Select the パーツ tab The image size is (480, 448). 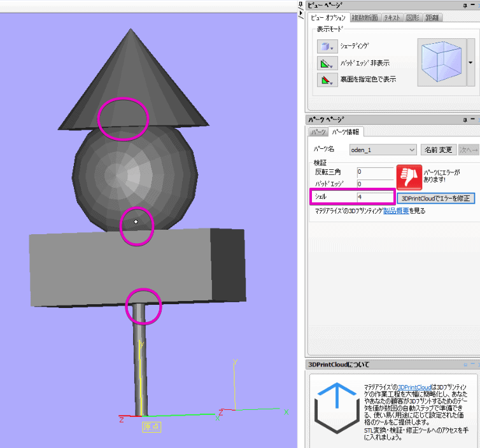click(318, 132)
